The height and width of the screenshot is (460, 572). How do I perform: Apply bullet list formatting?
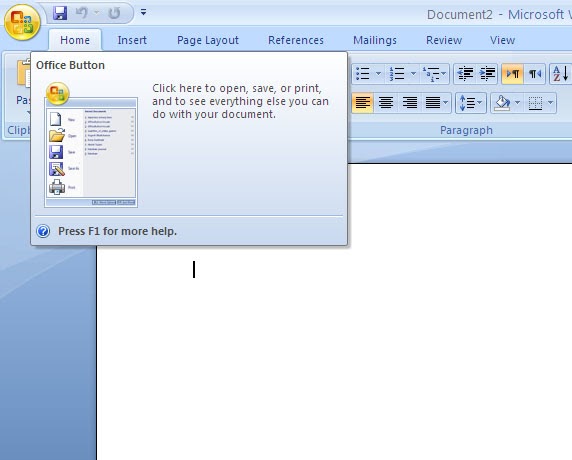(x=363, y=74)
